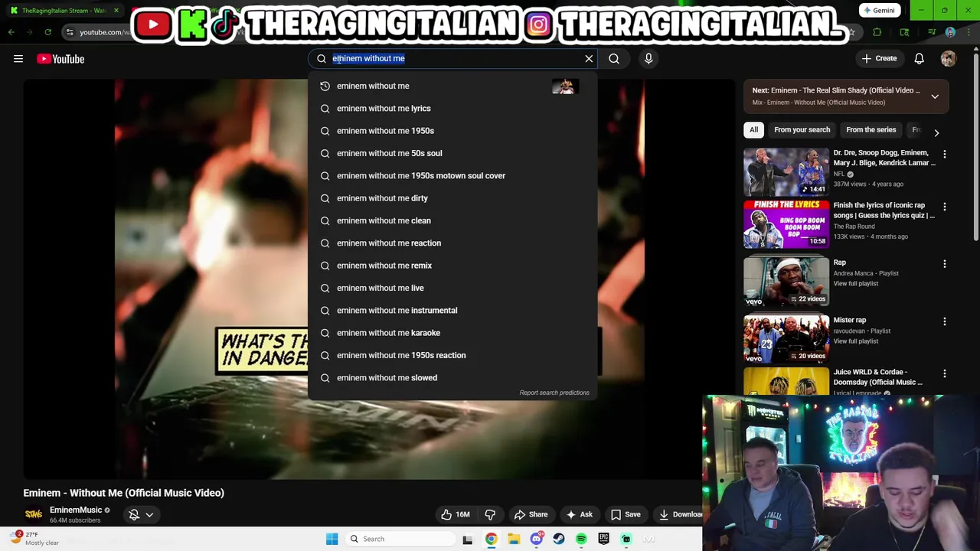
Task: Share the Without Me video
Action: 531,514
